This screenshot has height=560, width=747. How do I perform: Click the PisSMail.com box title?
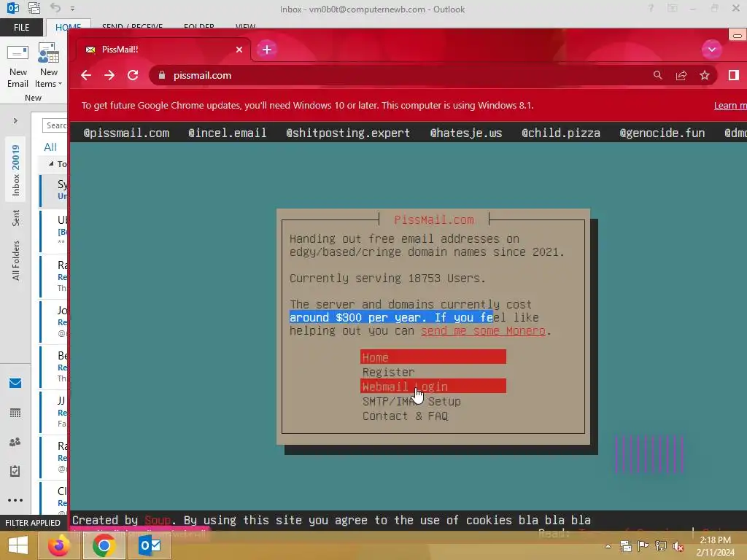tap(434, 219)
